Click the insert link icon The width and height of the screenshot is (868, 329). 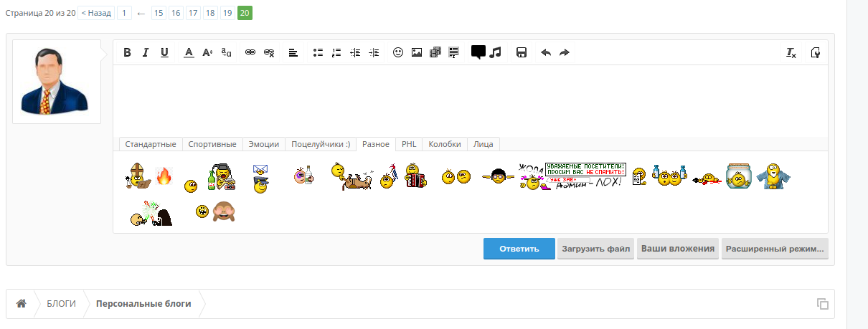250,52
